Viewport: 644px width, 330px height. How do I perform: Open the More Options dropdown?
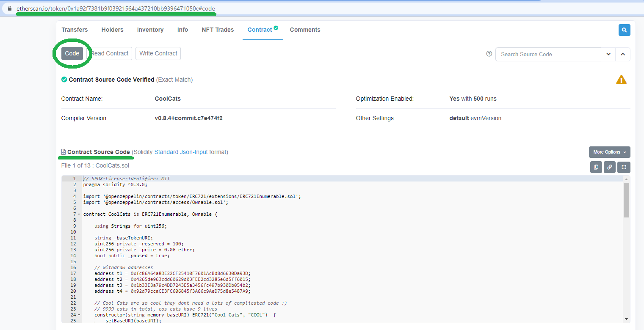click(x=609, y=152)
